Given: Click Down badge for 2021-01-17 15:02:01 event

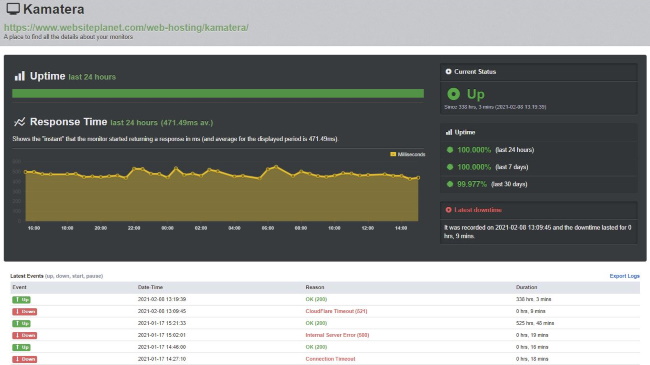Looking at the screenshot, I should tap(24, 335).
